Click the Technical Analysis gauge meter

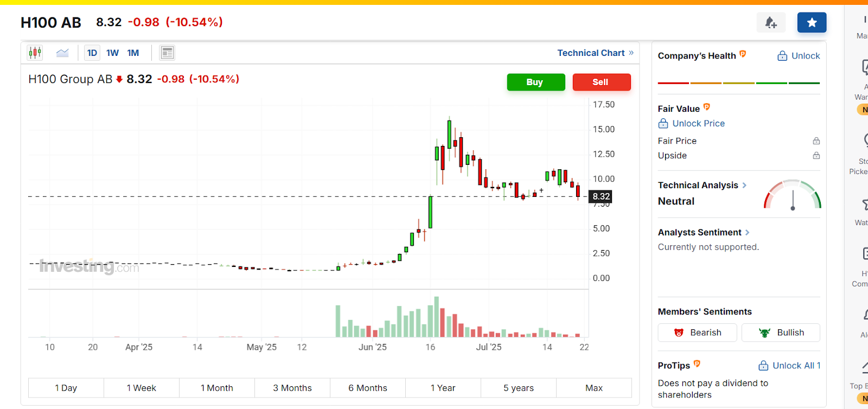point(793,195)
